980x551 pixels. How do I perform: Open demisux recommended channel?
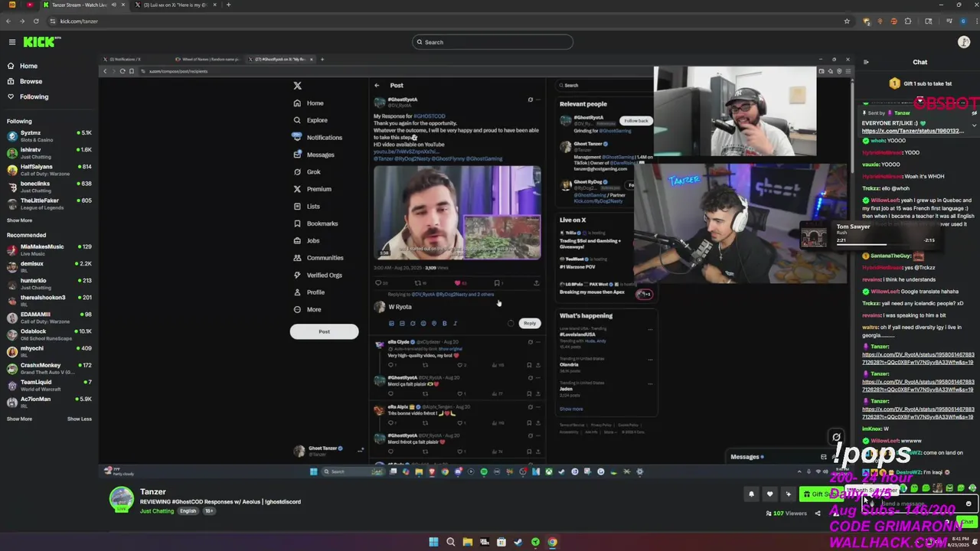click(49, 266)
